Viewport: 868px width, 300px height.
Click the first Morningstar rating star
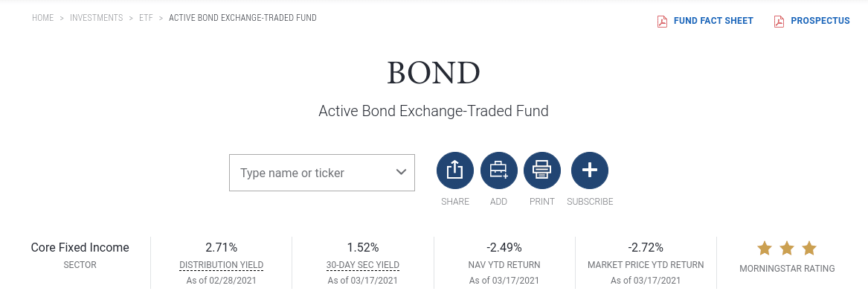(x=765, y=248)
